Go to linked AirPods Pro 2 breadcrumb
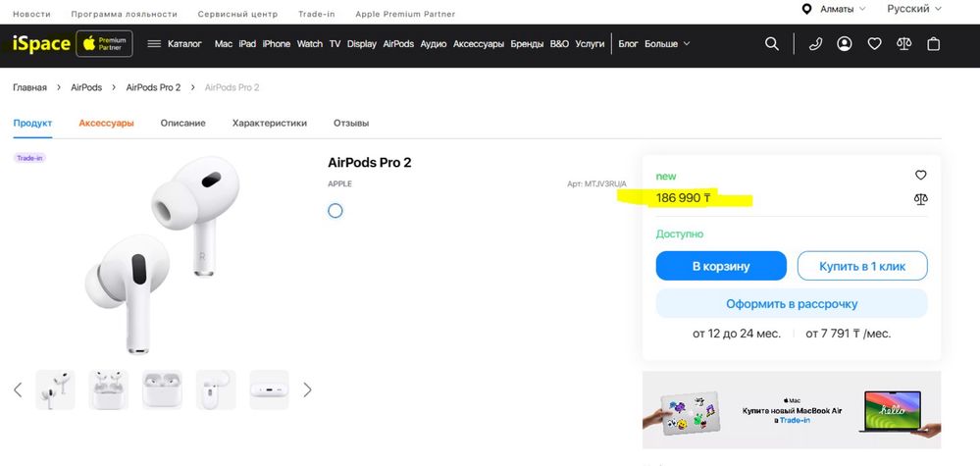Viewport: 980px width, 466px height. [x=153, y=87]
